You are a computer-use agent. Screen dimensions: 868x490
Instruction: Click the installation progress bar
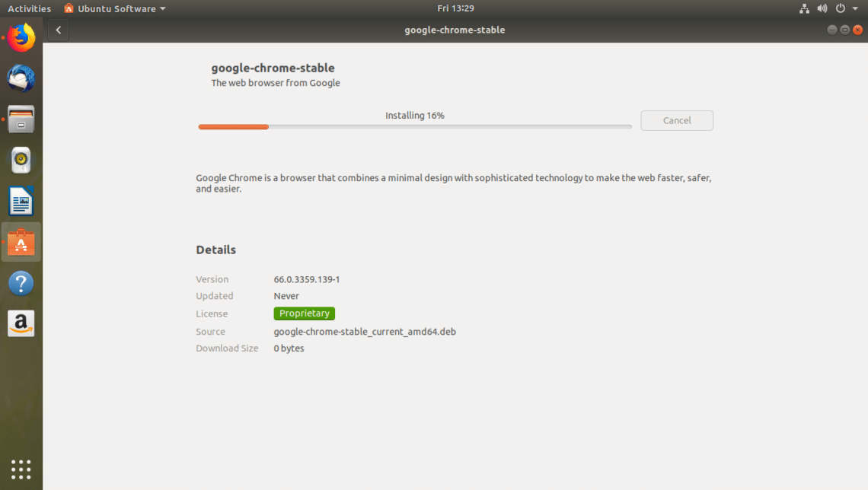click(415, 126)
